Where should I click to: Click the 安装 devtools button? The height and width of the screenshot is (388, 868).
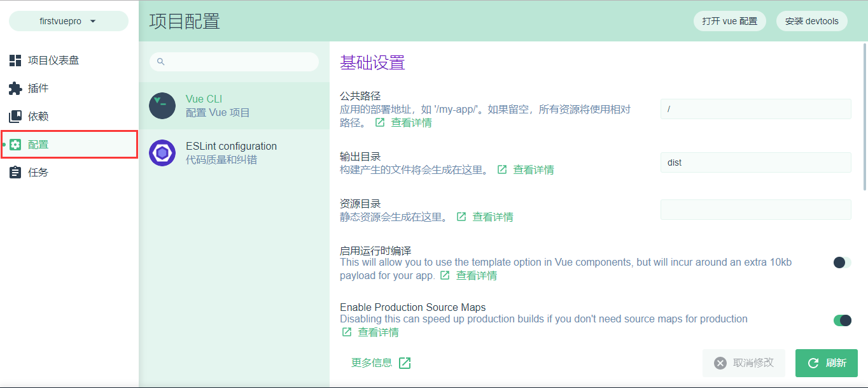(x=812, y=21)
